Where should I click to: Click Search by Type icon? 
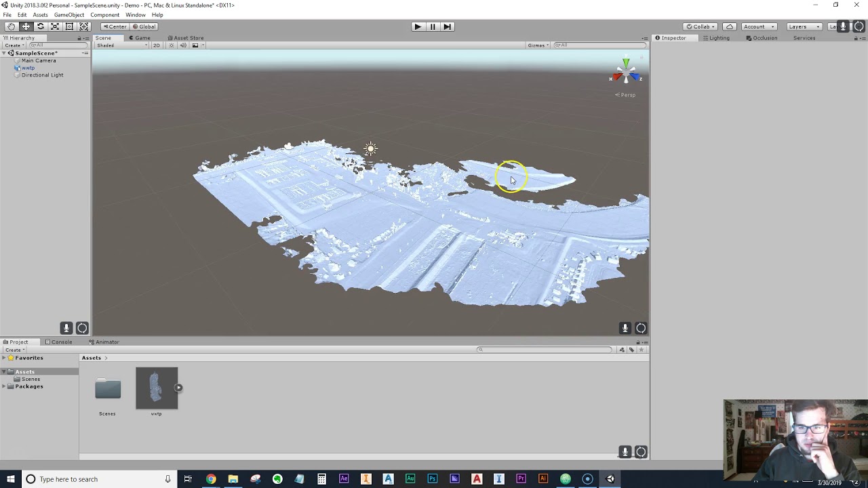(622, 350)
